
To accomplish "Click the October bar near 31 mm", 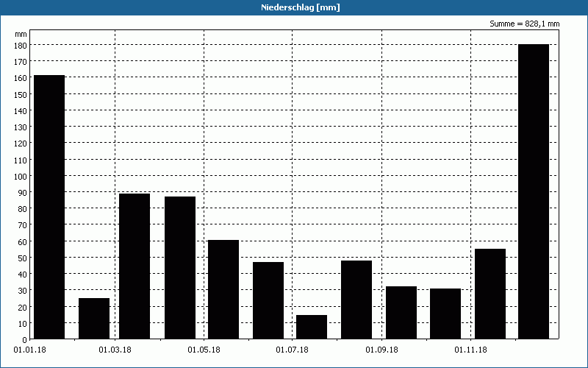I will 445,314.
